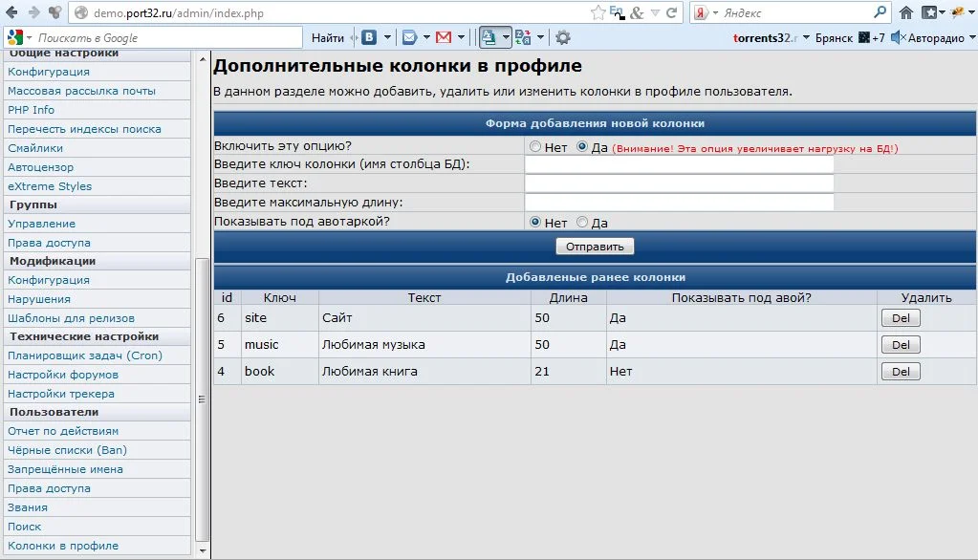Image resolution: width=978 pixels, height=560 pixels.
Task: Focus the 'Введите текст' input field
Action: pyautogui.click(x=679, y=183)
